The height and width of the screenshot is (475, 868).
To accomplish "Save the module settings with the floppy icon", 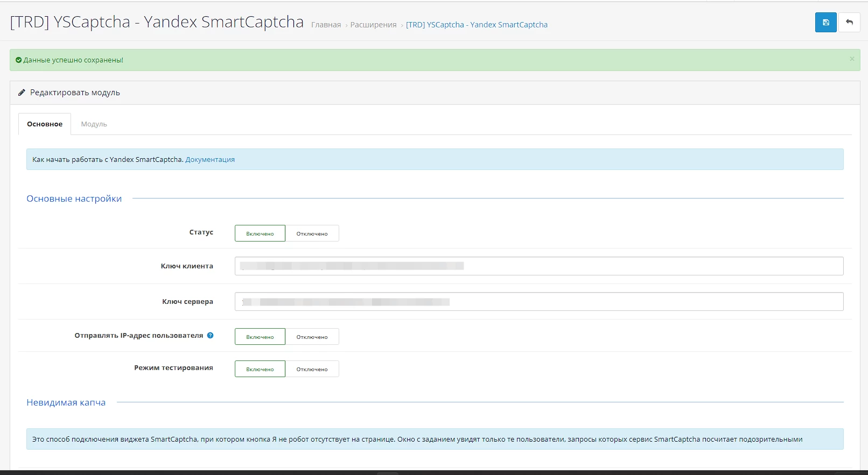I will coord(825,23).
